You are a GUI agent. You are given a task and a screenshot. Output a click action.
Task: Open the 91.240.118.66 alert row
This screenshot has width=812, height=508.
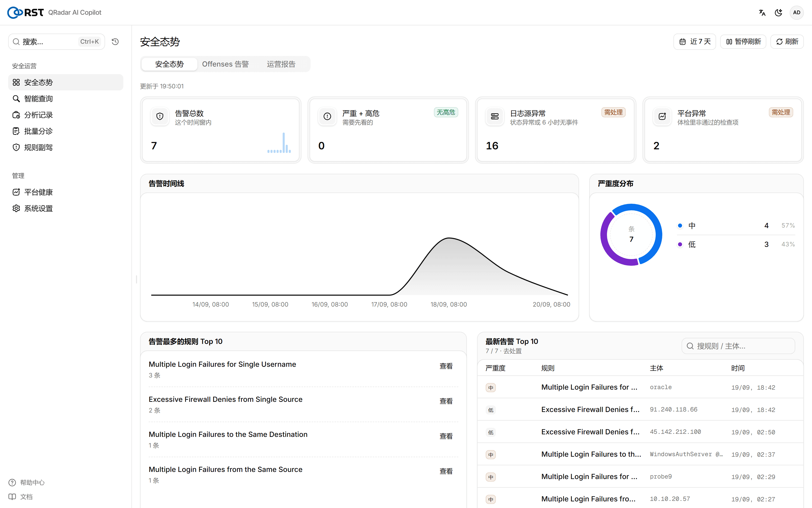(x=640, y=409)
